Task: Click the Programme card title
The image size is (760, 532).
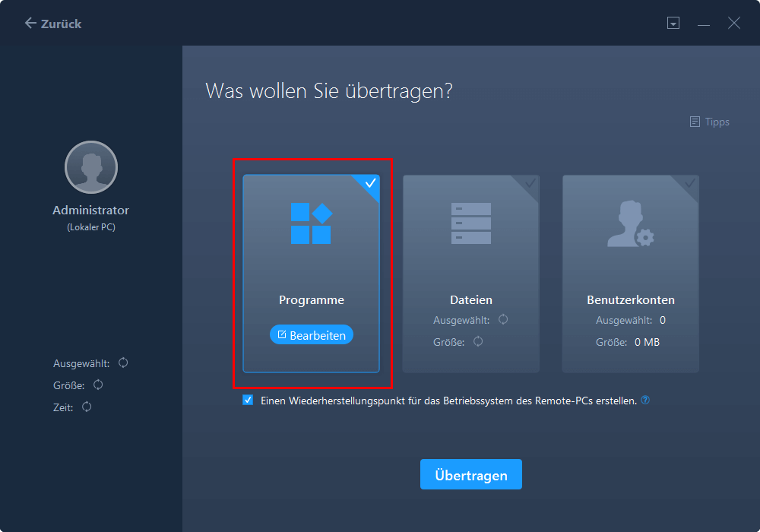Action: (x=311, y=300)
